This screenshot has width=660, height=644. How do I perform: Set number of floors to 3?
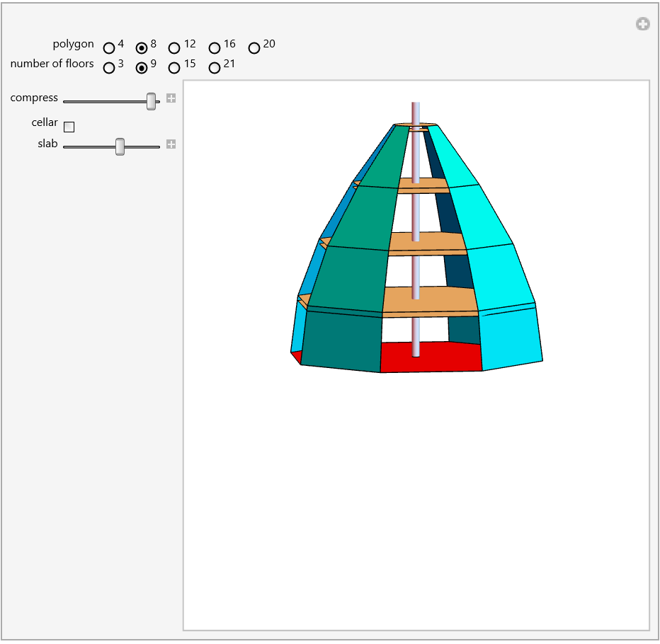tap(109, 68)
